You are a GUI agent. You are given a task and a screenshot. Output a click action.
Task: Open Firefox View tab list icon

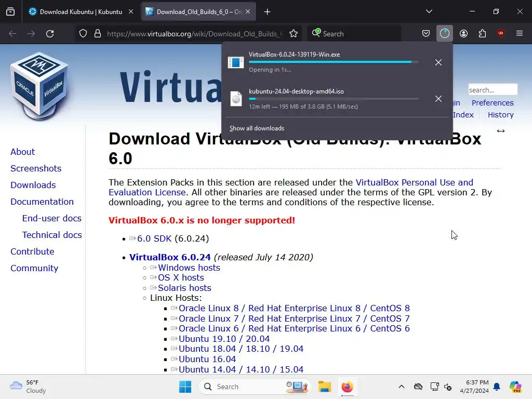[x=10, y=12]
